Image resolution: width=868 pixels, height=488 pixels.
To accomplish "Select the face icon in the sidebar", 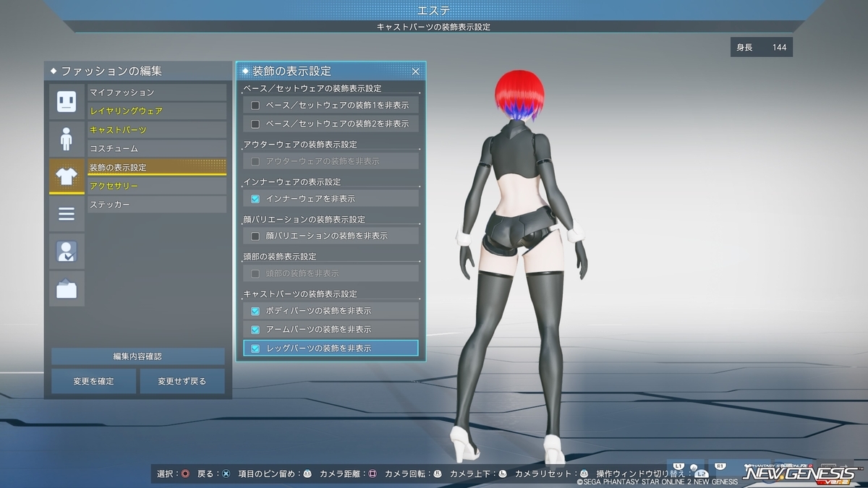I will 67,101.
